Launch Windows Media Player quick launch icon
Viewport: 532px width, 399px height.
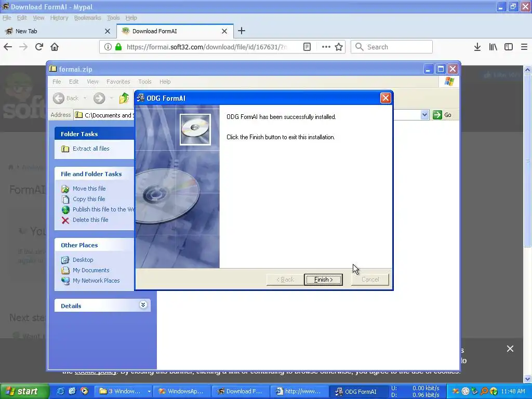click(84, 391)
